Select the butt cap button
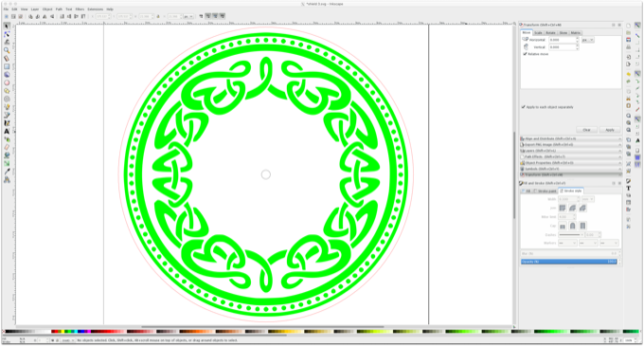 [x=563, y=226]
